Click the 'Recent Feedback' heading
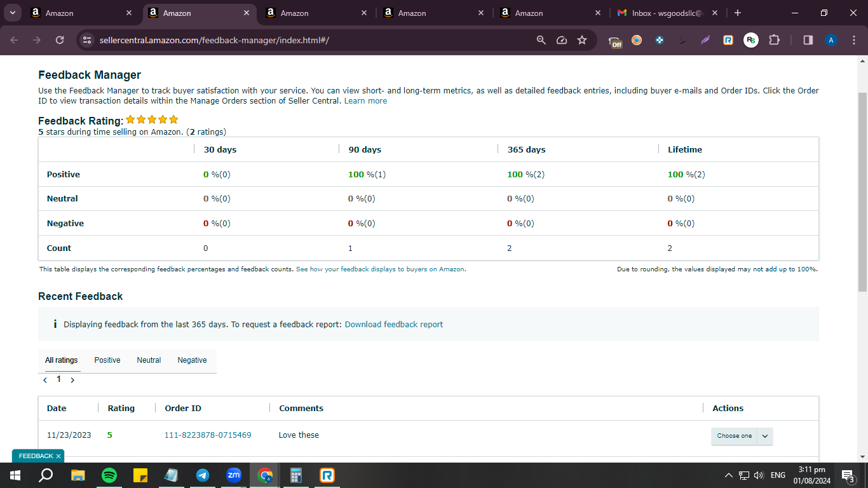Image resolution: width=868 pixels, height=488 pixels. pyautogui.click(x=81, y=296)
